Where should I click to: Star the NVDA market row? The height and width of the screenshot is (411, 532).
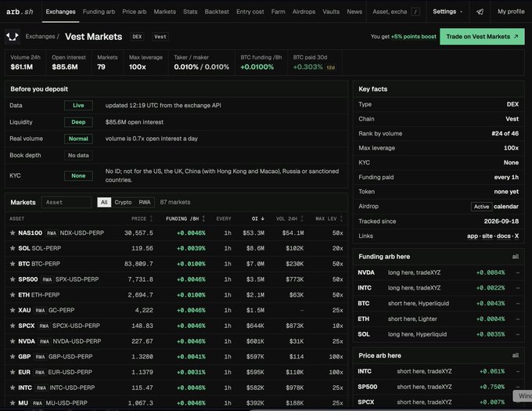13,341
